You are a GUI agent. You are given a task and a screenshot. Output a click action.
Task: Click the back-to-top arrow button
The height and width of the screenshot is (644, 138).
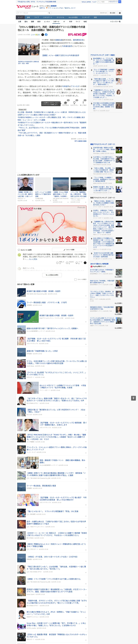(133, 398)
